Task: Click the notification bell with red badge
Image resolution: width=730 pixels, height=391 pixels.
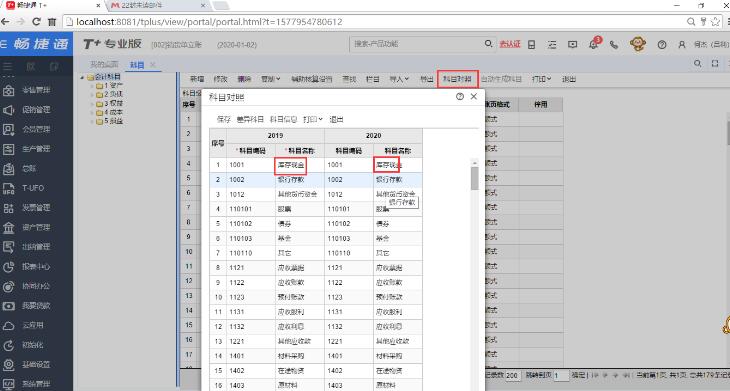Action: pyautogui.click(x=594, y=44)
